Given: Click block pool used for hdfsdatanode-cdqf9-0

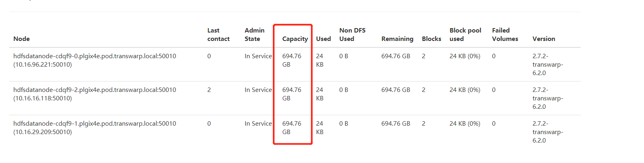Looking at the screenshot, I should point(465,56).
